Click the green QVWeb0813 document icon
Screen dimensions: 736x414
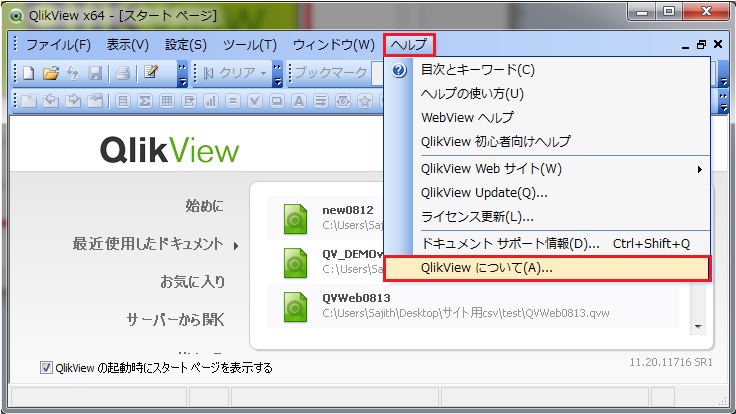click(x=296, y=306)
